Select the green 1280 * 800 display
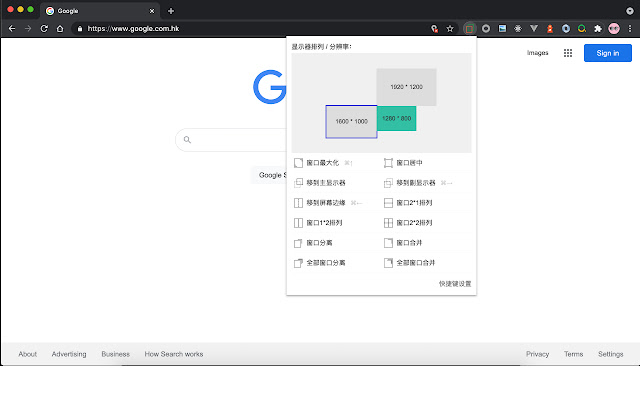Screen dimensions: 640x400 tap(397, 118)
